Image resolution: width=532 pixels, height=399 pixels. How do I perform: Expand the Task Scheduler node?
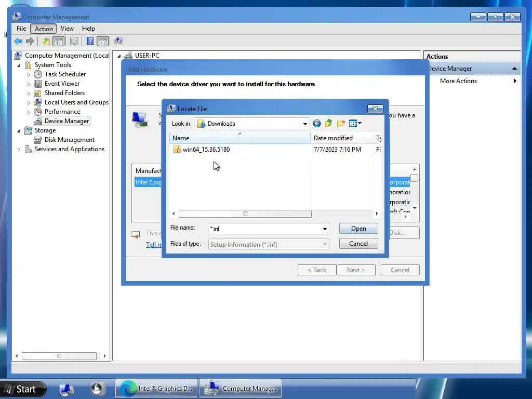click(29, 75)
